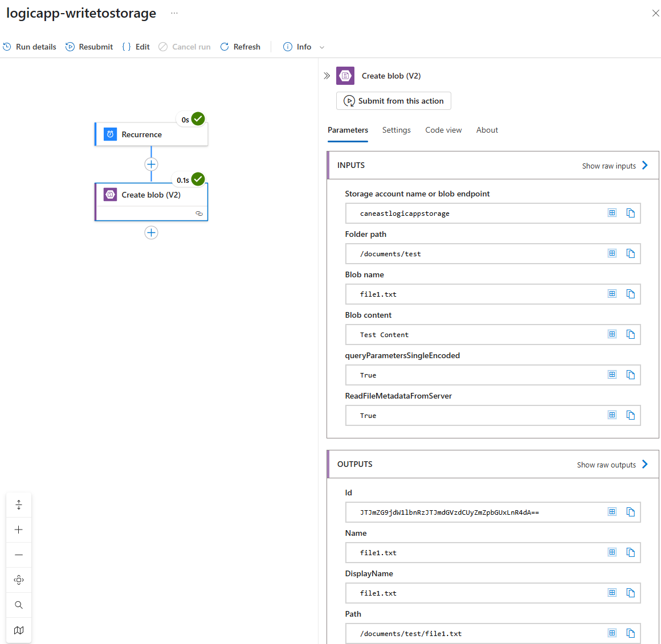The width and height of the screenshot is (661, 644).
Task: Copy the output Id value
Action: pos(630,512)
